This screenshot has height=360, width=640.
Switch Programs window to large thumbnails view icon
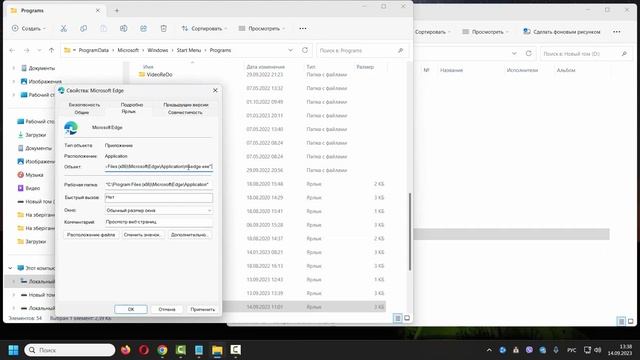(x=407, y=318)
